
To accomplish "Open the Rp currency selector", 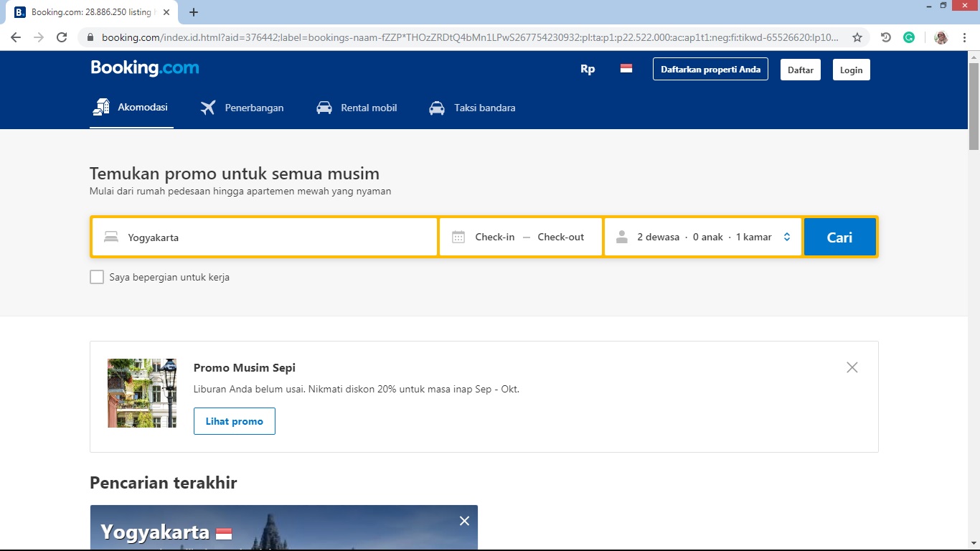I will click(x=588, y=70).
